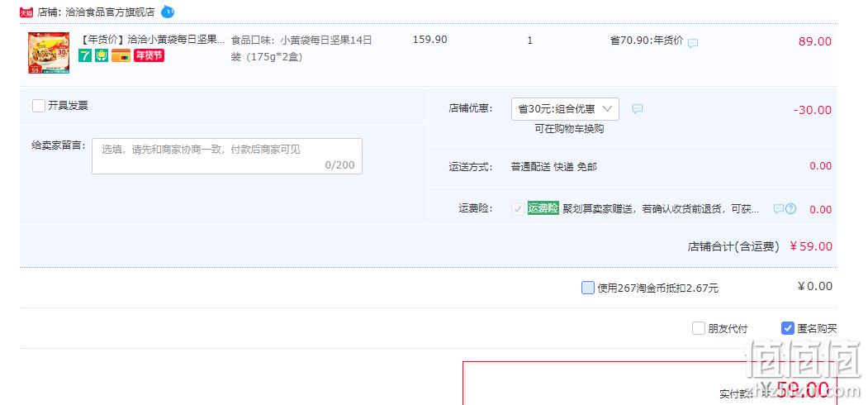This screenshot has width=868, height=405.
Task: Click the green 运费险 badge
Action: pyautogui.click(x=543, y=208)
